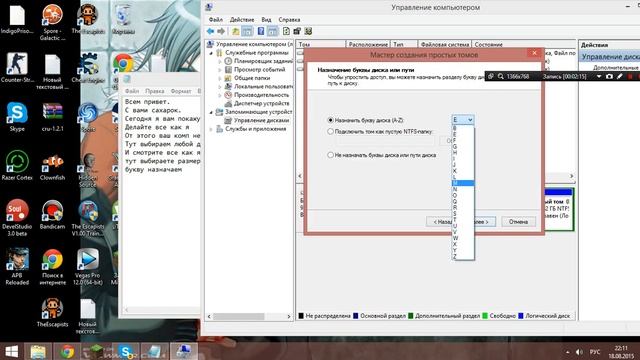640x360 pixels.
Task: Open the Recycle Bin (Корзина) desktop icon
Action: tap(123, 19)
